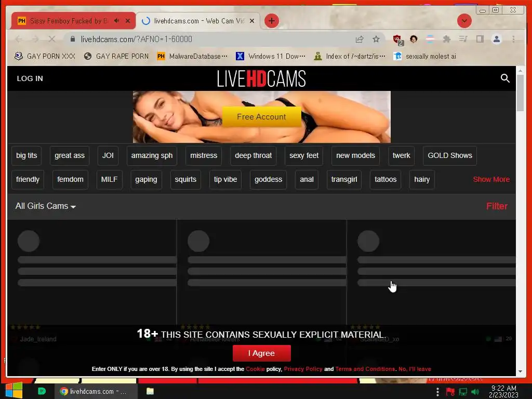Image resolution: width=532 pixels, height=399 pixels.
Task: Toggle the browser side panel icon
Action: tap(480, 39)
